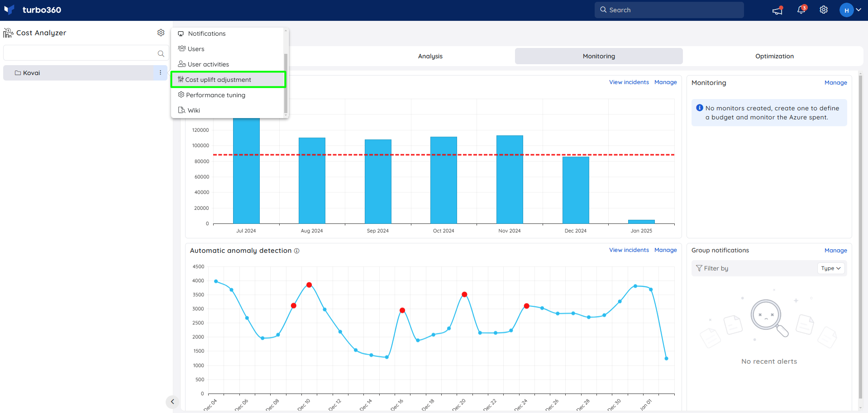Click Manage link in Monitoring panel
This screenshot has width=868, height=413.
pyautogui.click(x=836, y=83)
